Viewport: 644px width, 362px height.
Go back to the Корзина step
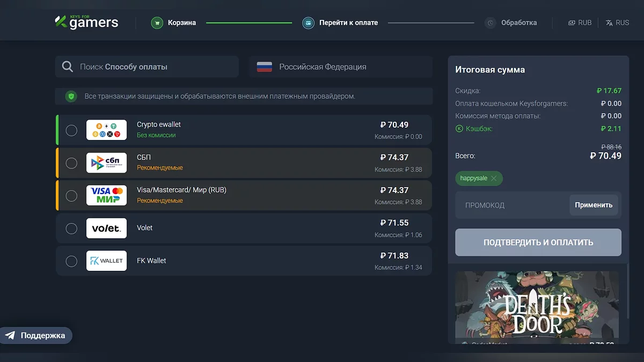click(x=181, y=23)
